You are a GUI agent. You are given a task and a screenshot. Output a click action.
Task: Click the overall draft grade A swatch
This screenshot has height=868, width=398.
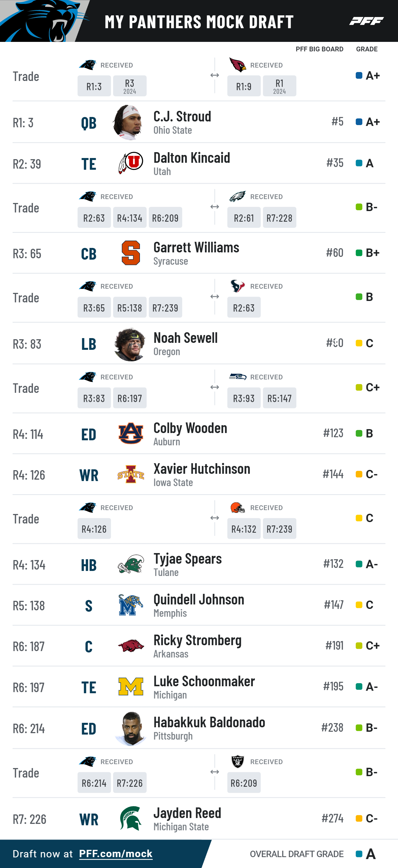359,854
